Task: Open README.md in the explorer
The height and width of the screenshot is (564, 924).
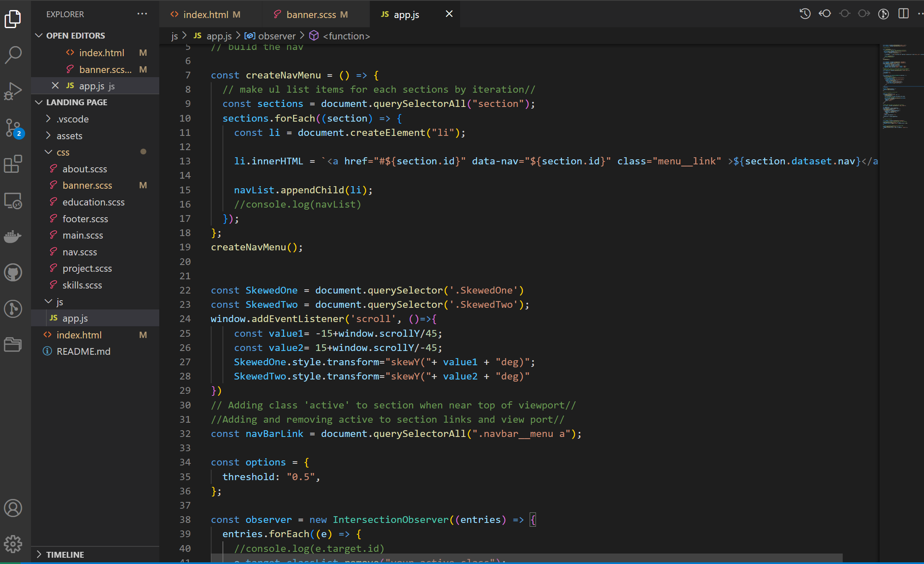Action: [x=83, y=351]
